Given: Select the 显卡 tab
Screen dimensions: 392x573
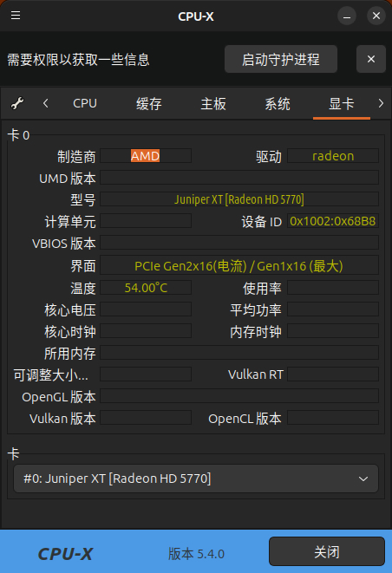Looking at the screenshot, I should click(x=342, y=103).
